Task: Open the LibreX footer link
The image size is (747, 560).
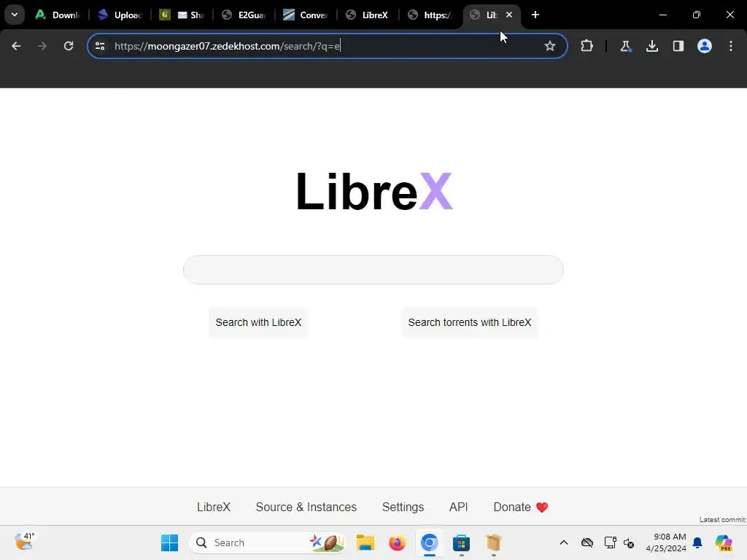Action: point(214,507)
